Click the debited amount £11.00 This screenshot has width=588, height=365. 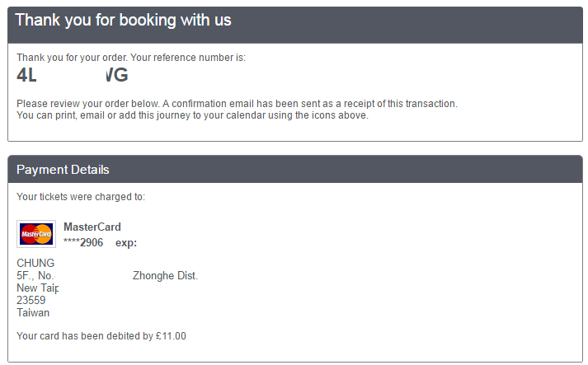pyautogui.click(x=171, y=336)
